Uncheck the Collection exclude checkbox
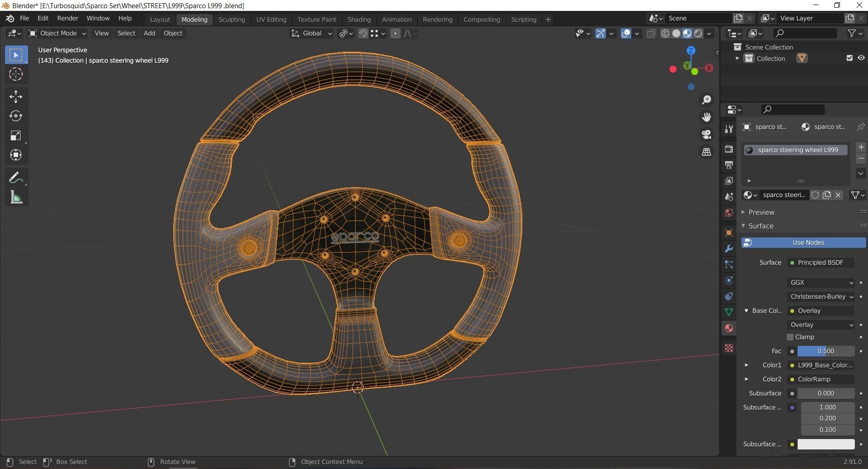The height and width of the screenshot is (469, 868). (849, 58)
